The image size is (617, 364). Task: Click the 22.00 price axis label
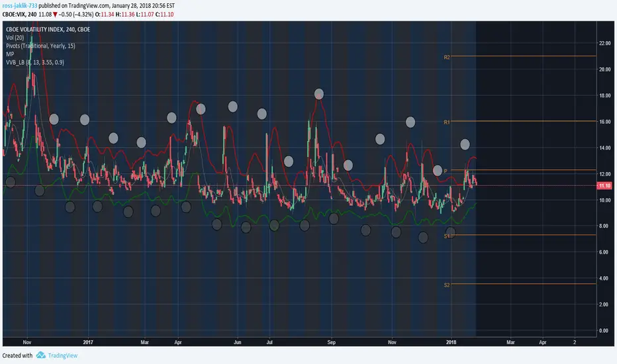[604, 43]
